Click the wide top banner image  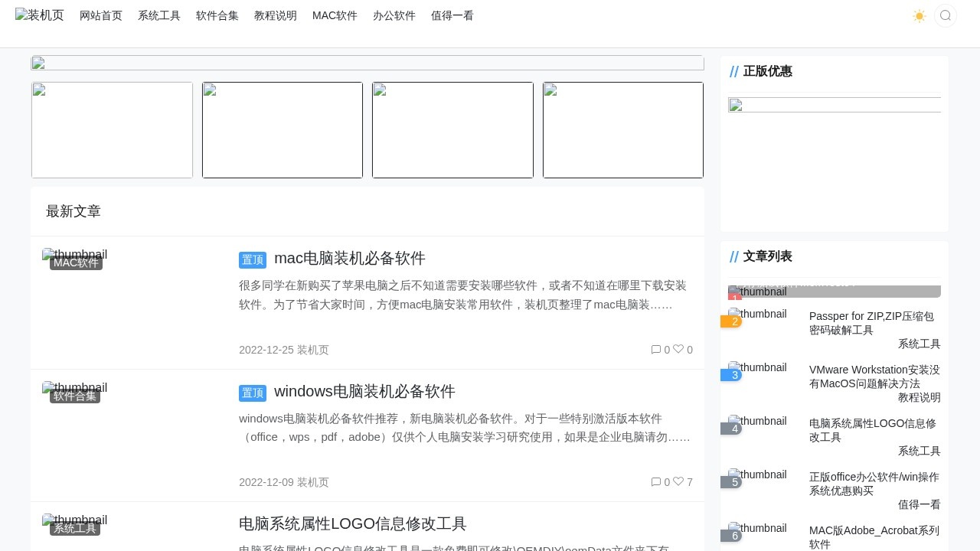coord(367,63)
